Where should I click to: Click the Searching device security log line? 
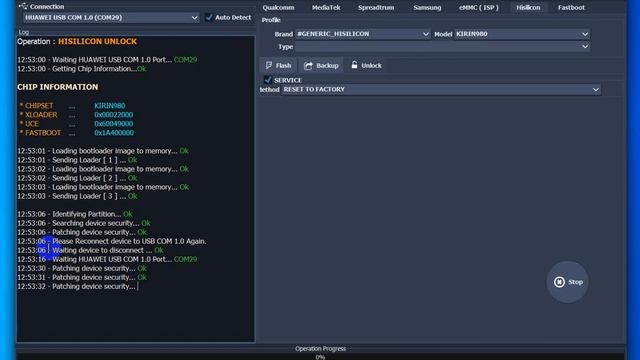click(84, 223)
